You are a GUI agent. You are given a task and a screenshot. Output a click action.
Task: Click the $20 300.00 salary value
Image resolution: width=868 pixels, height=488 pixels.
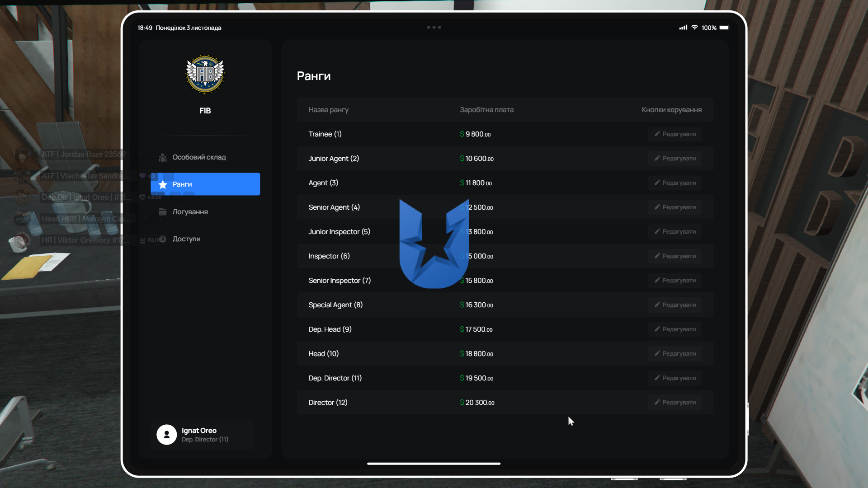point(477,403)
